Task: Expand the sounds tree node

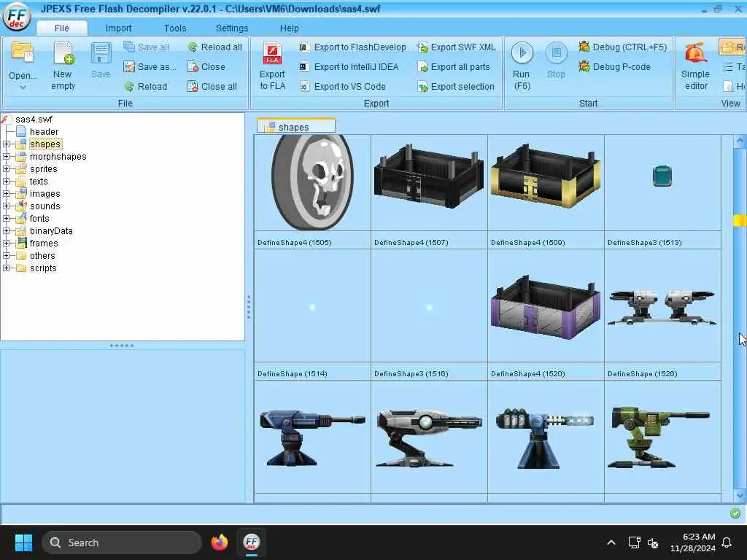Action: coord(6,206)
